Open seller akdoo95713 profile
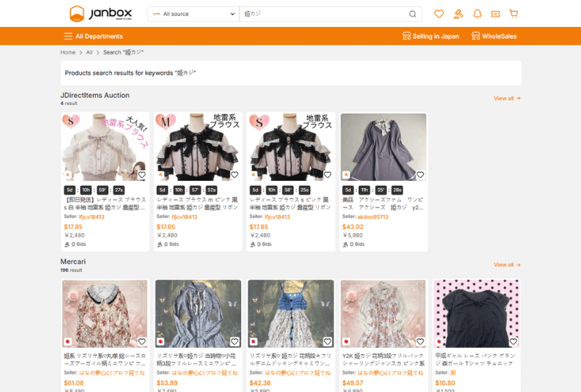 click(373, 217)
